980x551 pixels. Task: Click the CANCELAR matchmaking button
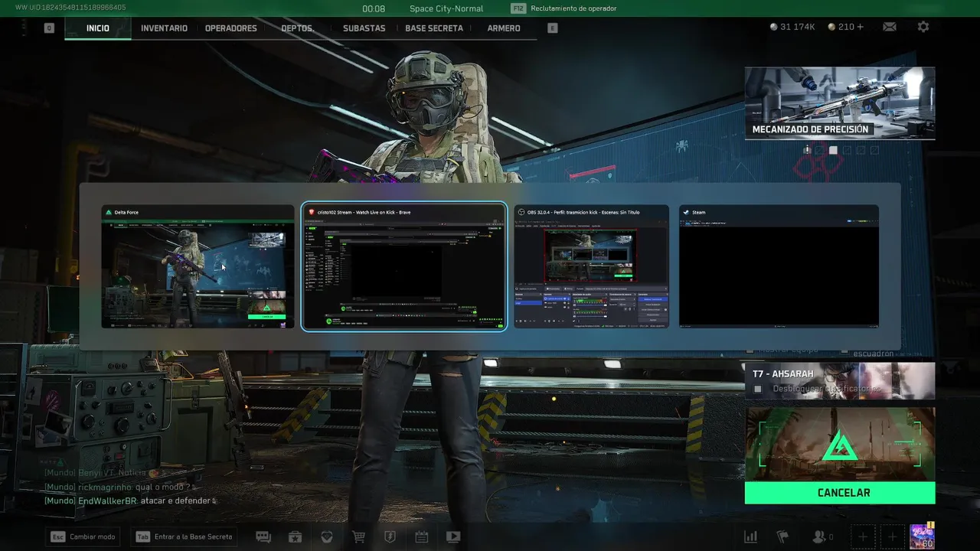click(x=840, y=493)
